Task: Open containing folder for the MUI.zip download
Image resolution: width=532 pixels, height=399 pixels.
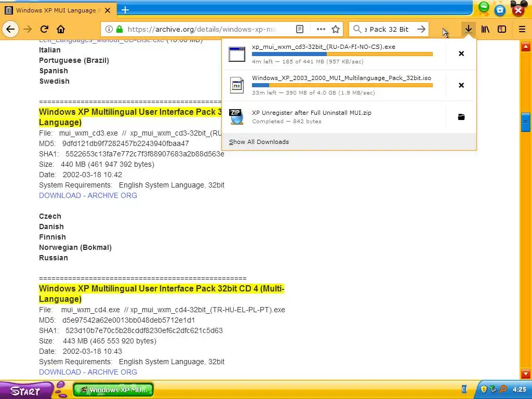Action: [x=461, y=117]
